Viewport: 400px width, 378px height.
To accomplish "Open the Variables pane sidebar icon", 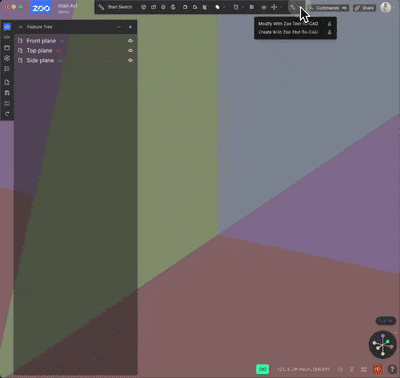I will [7, 58].
